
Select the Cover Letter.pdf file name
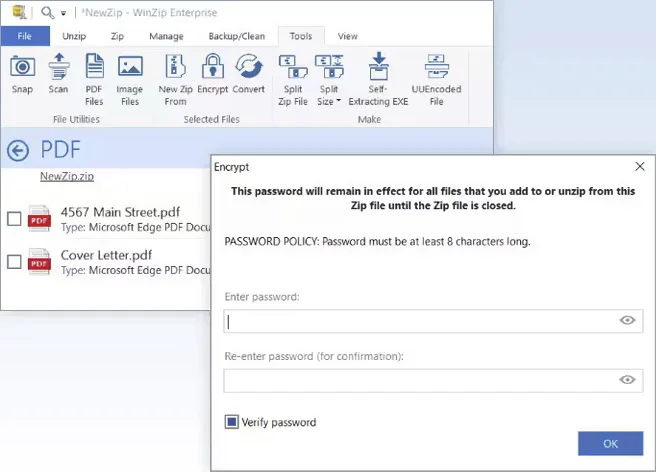[106, 255]
